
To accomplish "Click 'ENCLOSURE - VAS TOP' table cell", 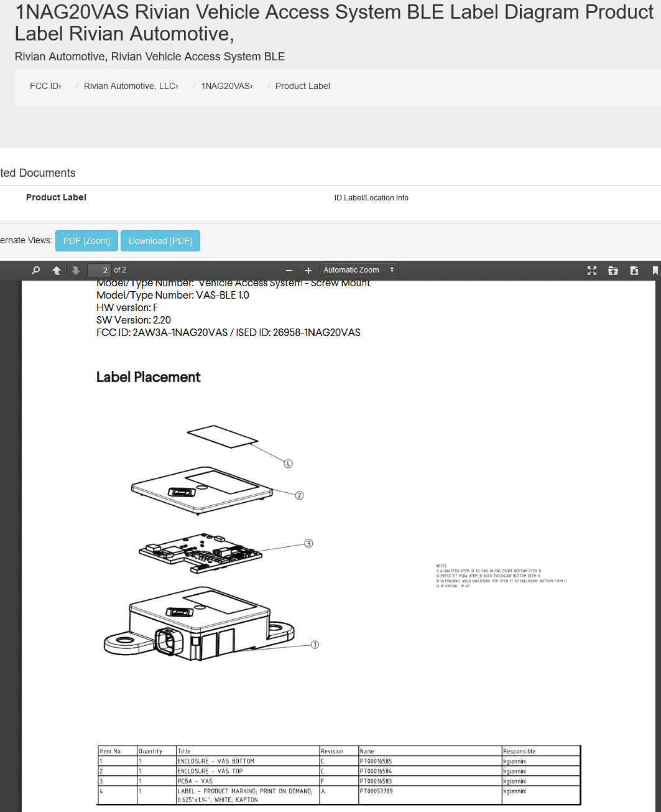I will click(x=247, y=771).
